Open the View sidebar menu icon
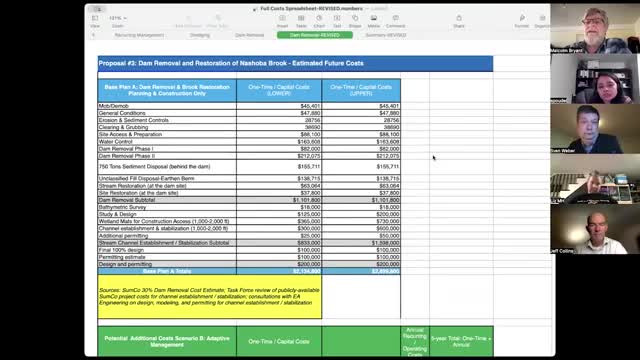Screen dimensions: 640x360 pyautogui.click(x=95, y=18)
